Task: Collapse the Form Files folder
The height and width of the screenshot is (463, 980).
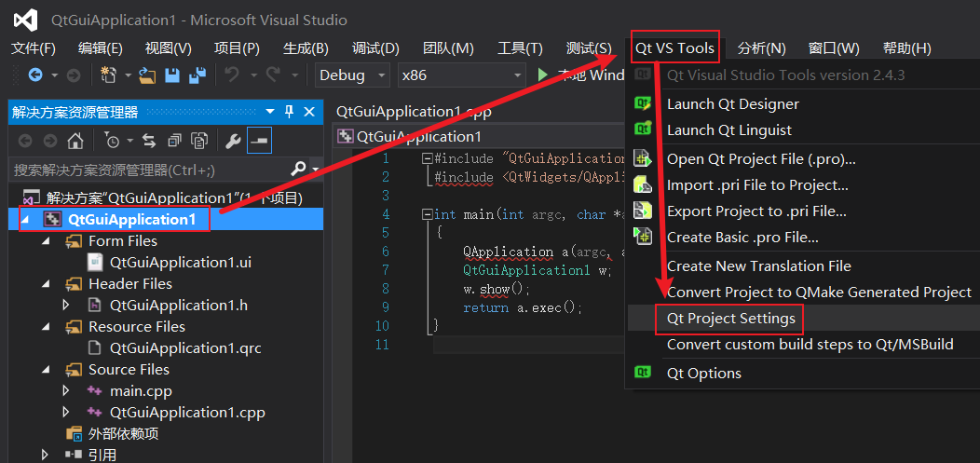Action: pyautogui.click(x=47, y=241)
